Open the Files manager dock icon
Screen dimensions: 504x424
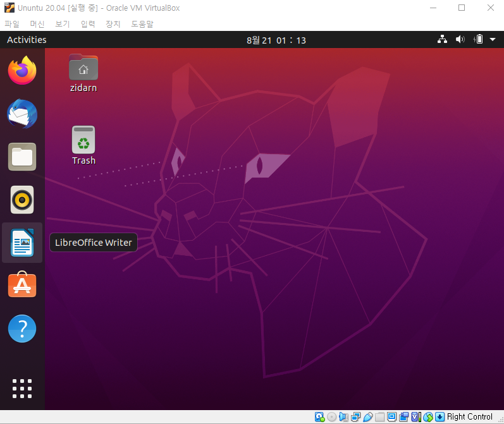point(22,157)
